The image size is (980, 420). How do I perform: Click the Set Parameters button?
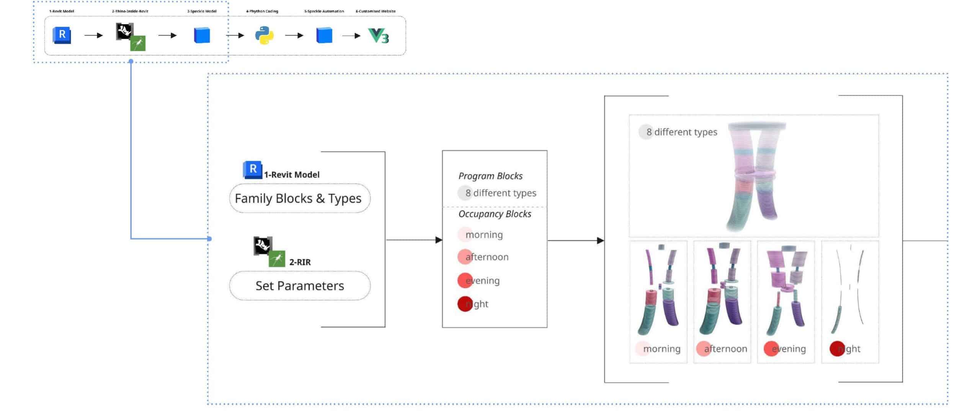(x=299, y=285)
